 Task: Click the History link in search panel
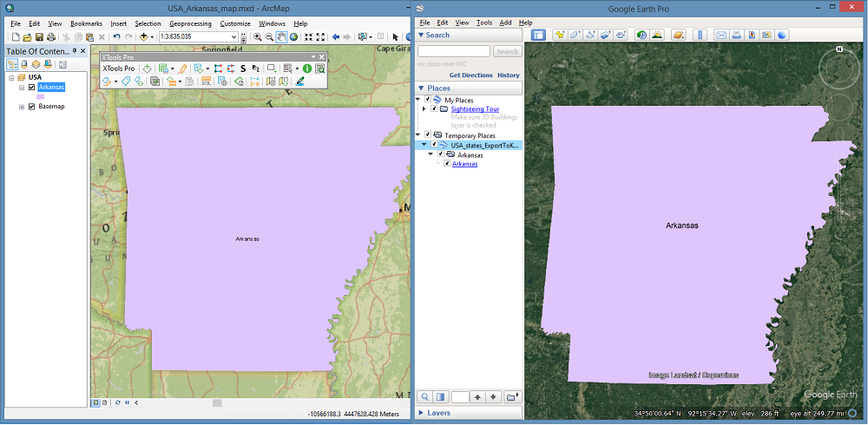tap(508, 75)
